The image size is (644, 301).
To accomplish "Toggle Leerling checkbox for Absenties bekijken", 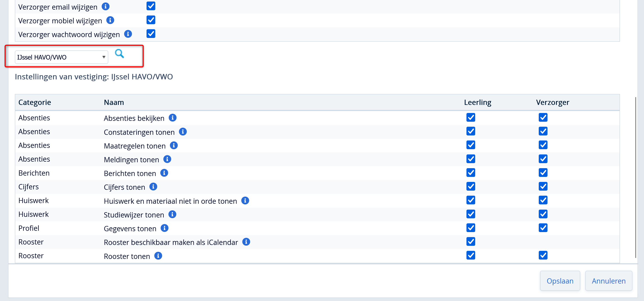I will pos(471,117).
